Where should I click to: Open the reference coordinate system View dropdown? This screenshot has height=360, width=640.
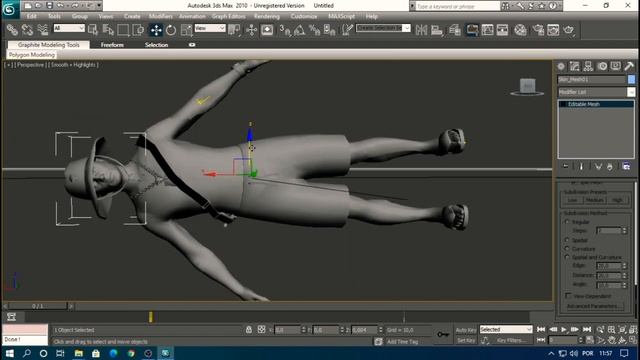210,28
